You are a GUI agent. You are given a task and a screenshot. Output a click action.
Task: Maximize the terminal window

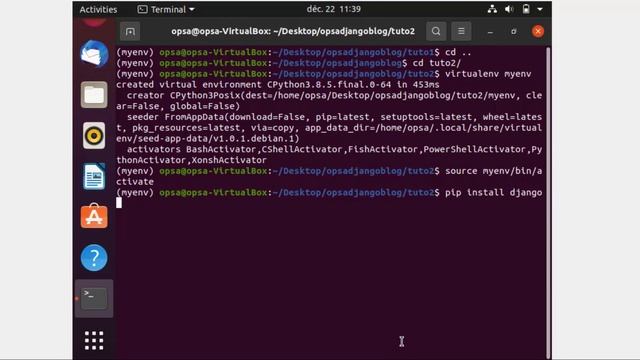point(514,31)
